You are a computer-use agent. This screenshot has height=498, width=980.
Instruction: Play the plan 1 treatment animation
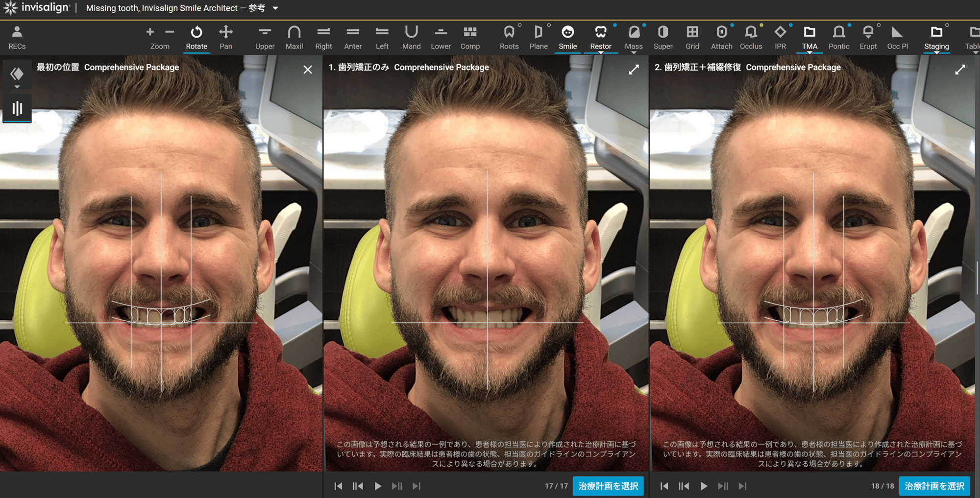pyautogui.click(x=377, y=486)
